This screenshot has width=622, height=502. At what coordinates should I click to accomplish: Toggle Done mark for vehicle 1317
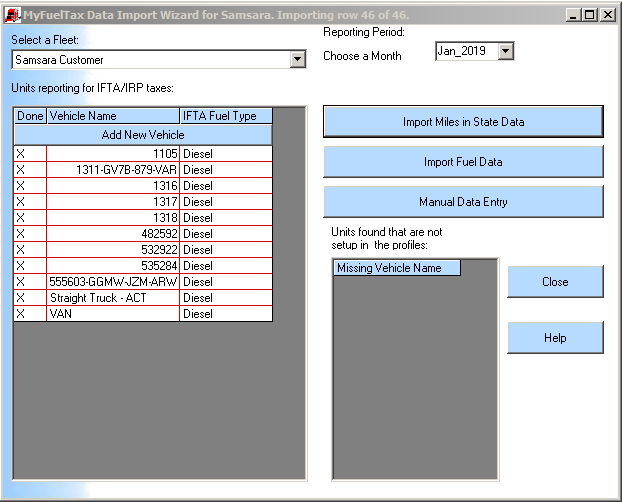pos(30,202)
